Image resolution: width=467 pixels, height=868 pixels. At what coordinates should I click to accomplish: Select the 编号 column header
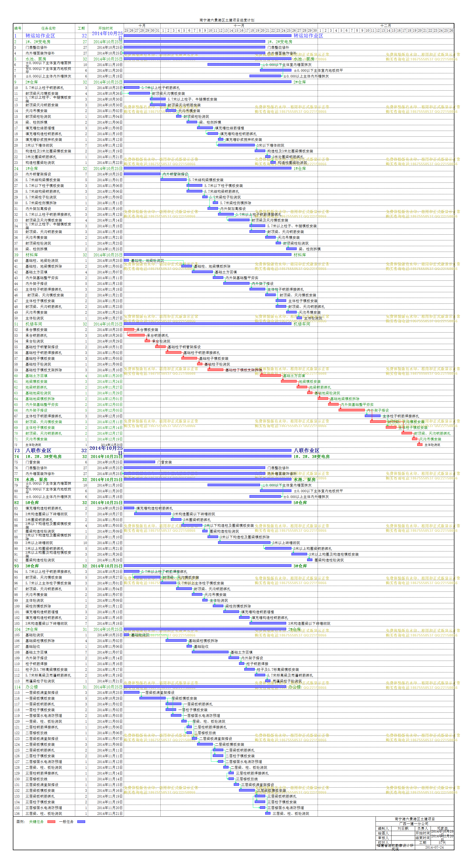(x=18, y=28)
